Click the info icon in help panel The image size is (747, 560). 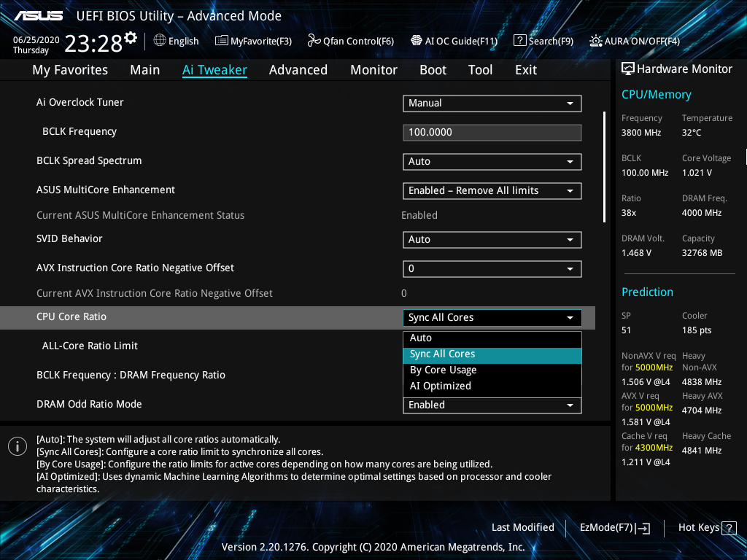click(x=18, y=446)
